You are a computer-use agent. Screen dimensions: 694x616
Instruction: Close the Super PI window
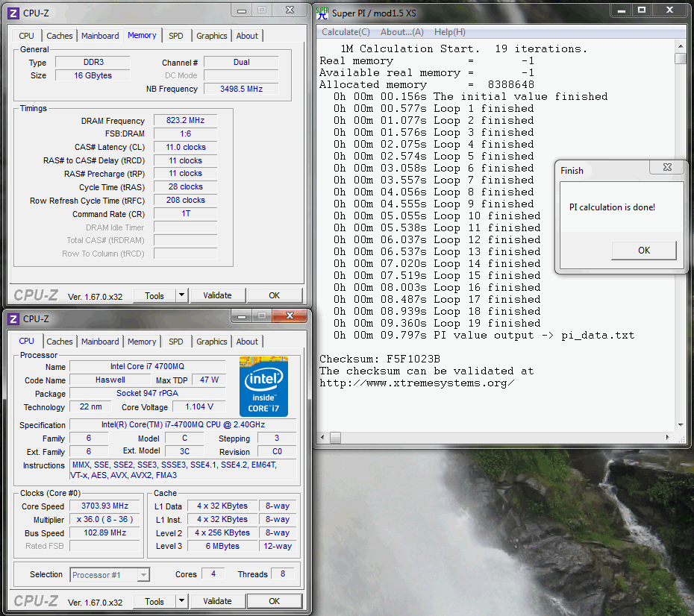tap(669, 10)
